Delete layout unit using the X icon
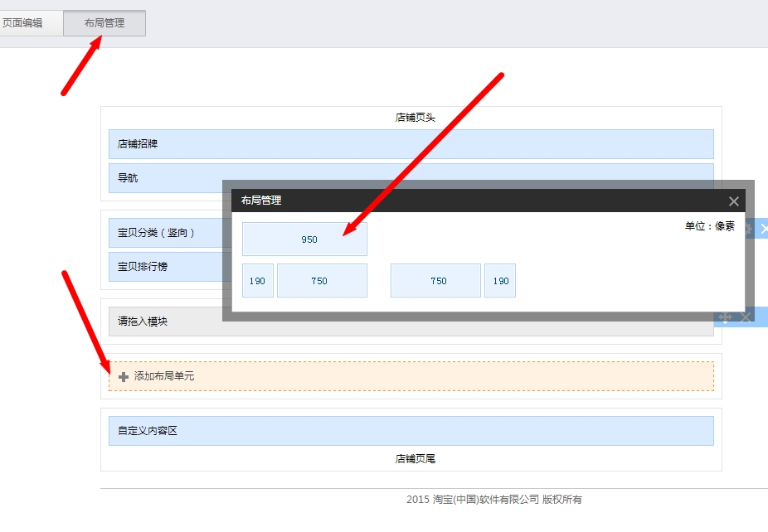The width and height of the screenshot is (768, 532). [x=746, y=317]
